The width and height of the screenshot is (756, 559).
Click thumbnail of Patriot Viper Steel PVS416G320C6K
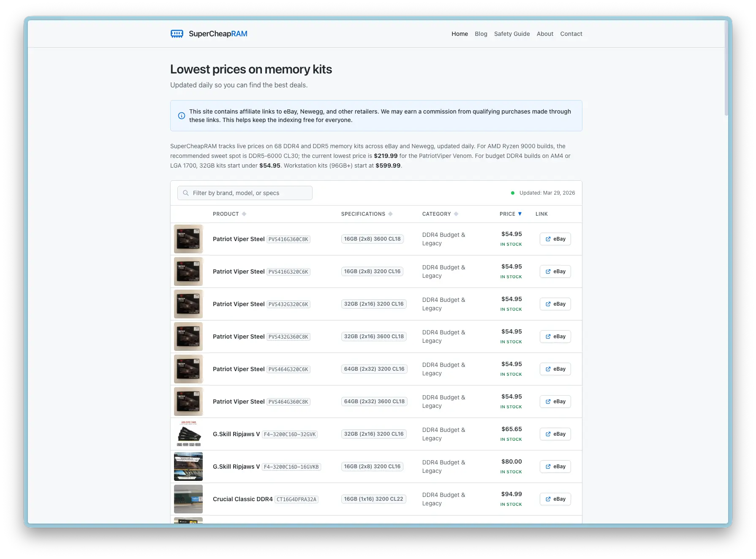[188, 271]
